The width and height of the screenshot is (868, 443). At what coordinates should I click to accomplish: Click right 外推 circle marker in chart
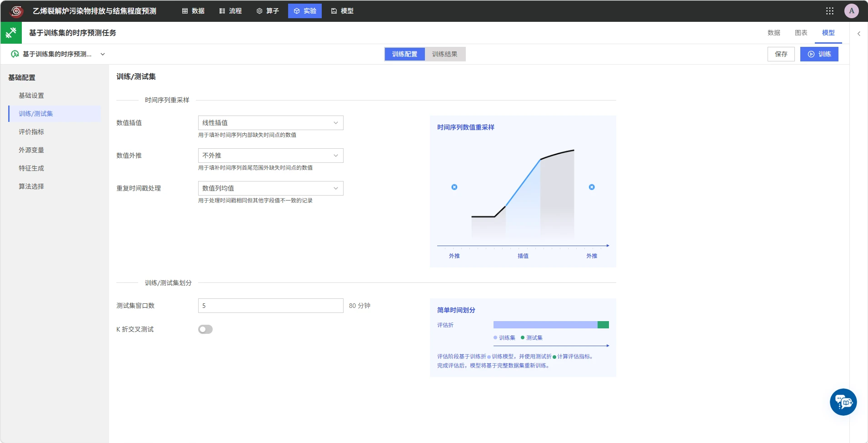click(592, 187)
